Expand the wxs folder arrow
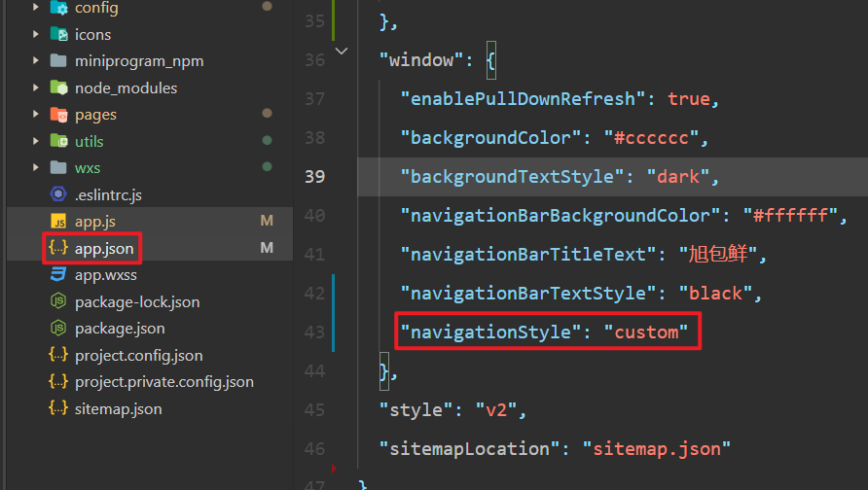The image size is (868, 490). point(36,167)
